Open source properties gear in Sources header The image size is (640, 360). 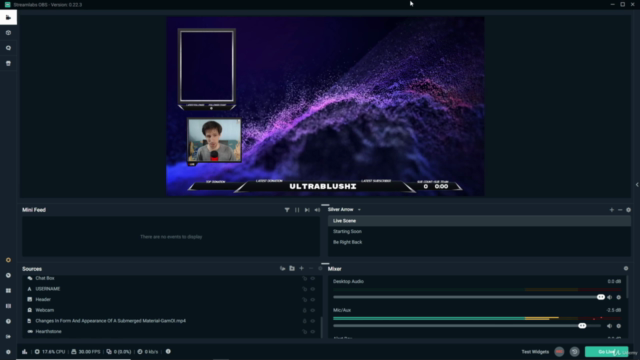tap(320, 269)
